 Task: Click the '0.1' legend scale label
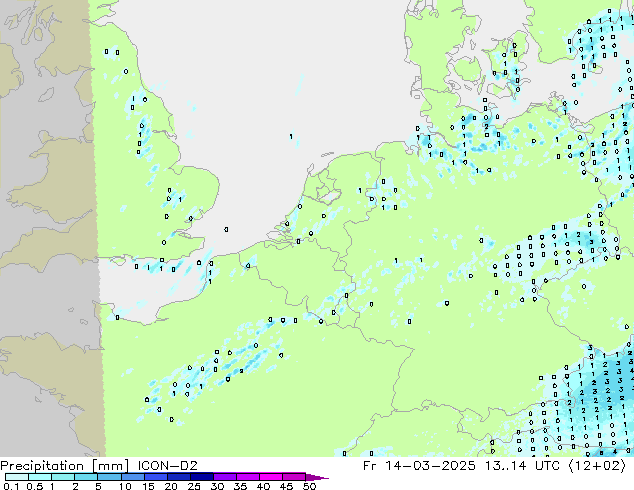point(11,486)
